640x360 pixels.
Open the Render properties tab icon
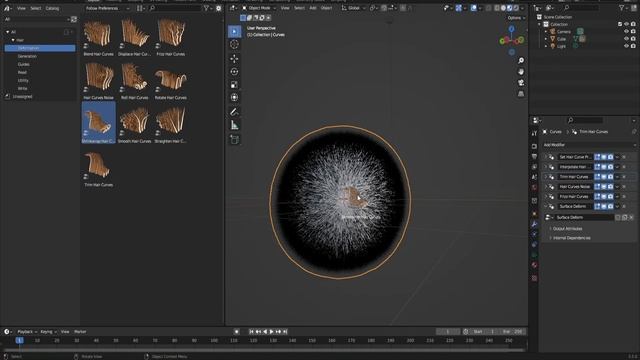click(x=534, y=146)
